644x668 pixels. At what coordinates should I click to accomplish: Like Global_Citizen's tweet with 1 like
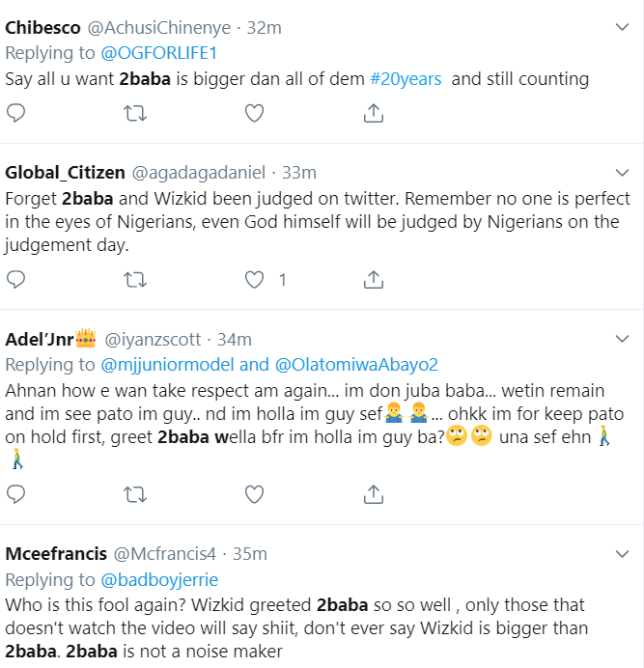point(254,279)
